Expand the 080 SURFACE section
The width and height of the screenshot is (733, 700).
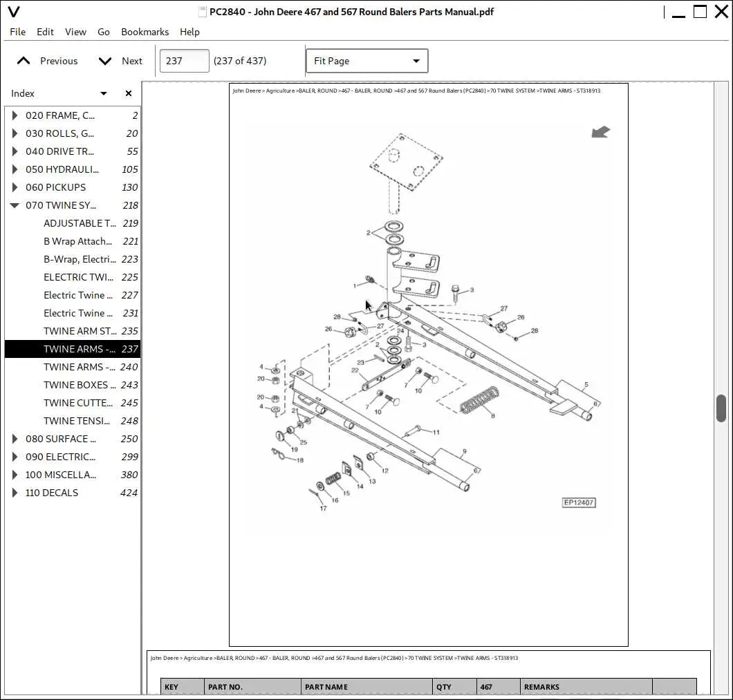(x=15, y=439)
